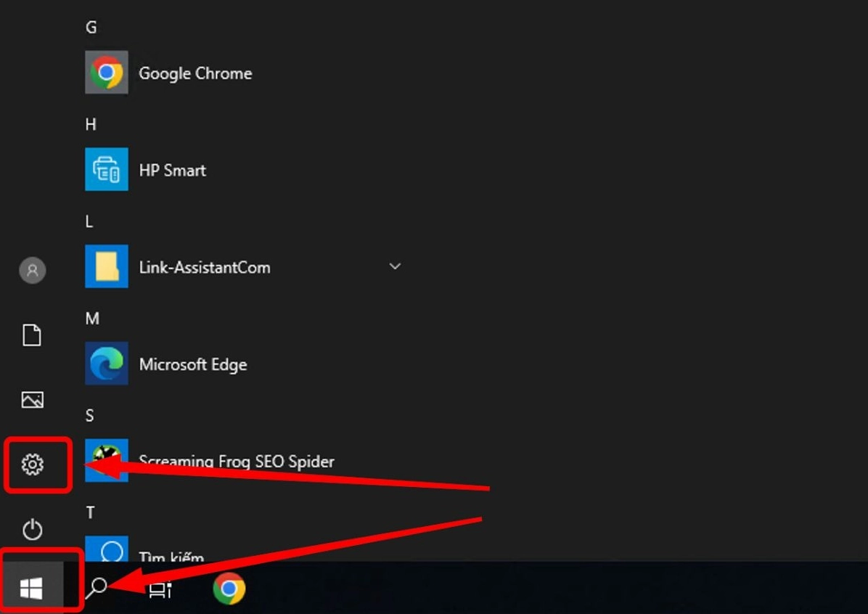Select the letter S section header
Viewport: 868px width, 614px height.
[x=89, y=415]
